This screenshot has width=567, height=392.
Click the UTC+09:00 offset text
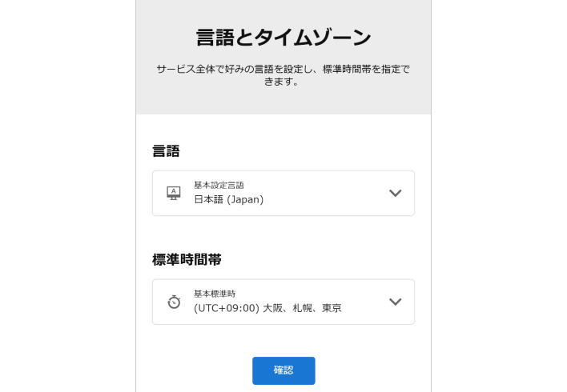pyautogui.click(x=226, y=308)
